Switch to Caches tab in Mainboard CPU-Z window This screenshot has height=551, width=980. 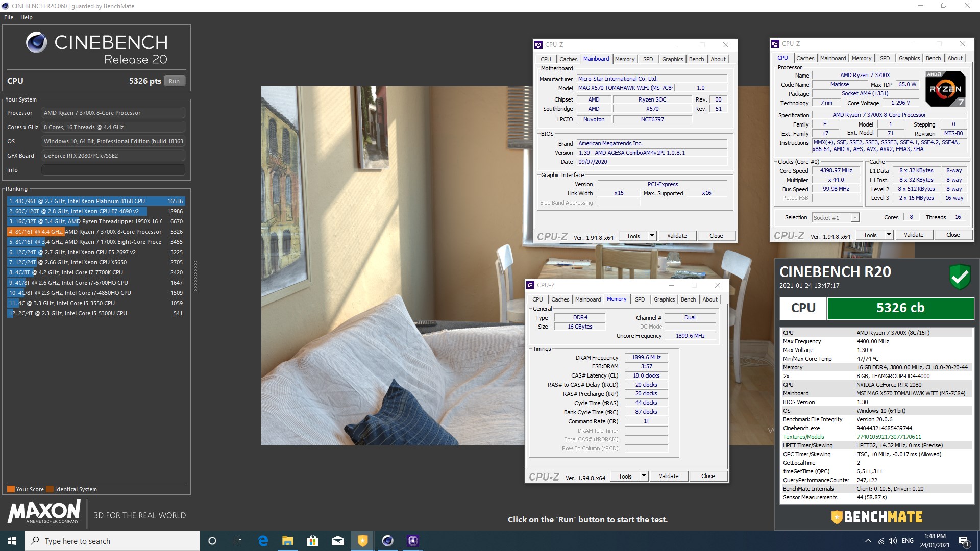click(x=568, y=59)
